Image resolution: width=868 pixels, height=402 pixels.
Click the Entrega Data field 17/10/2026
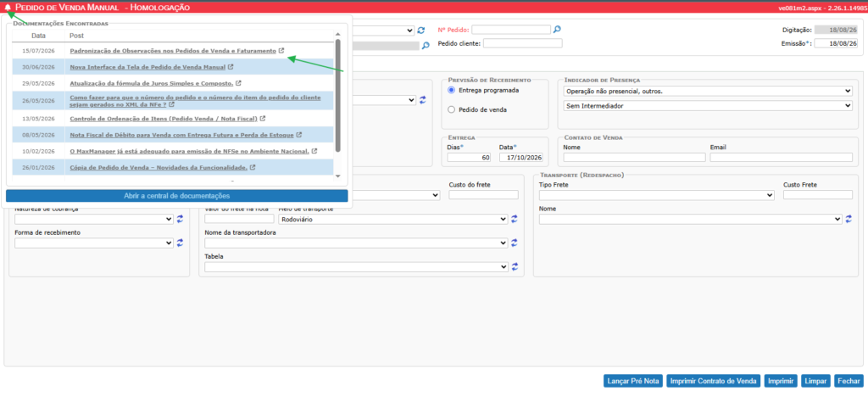(521, 157)
